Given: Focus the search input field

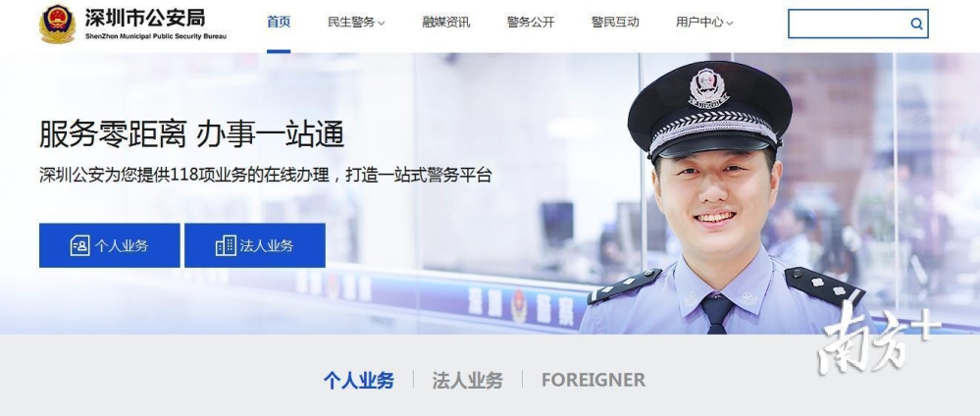Looking at the screenshot, I should [849, 24].
